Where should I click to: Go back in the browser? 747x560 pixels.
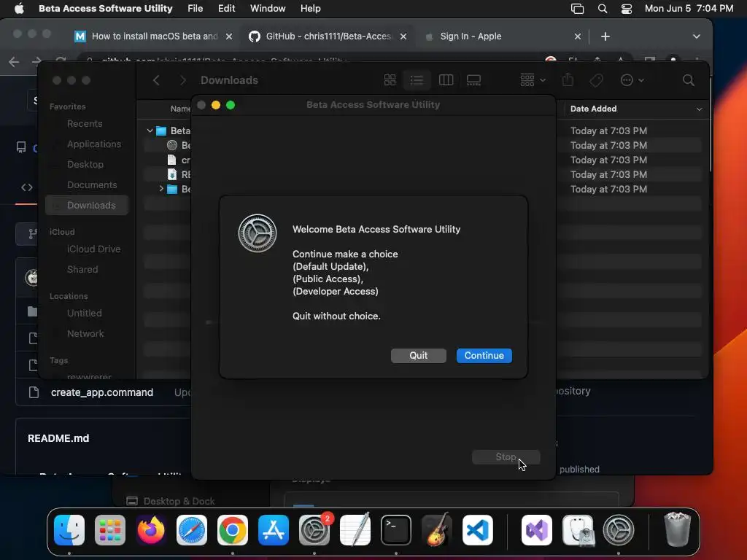[14, 61]
